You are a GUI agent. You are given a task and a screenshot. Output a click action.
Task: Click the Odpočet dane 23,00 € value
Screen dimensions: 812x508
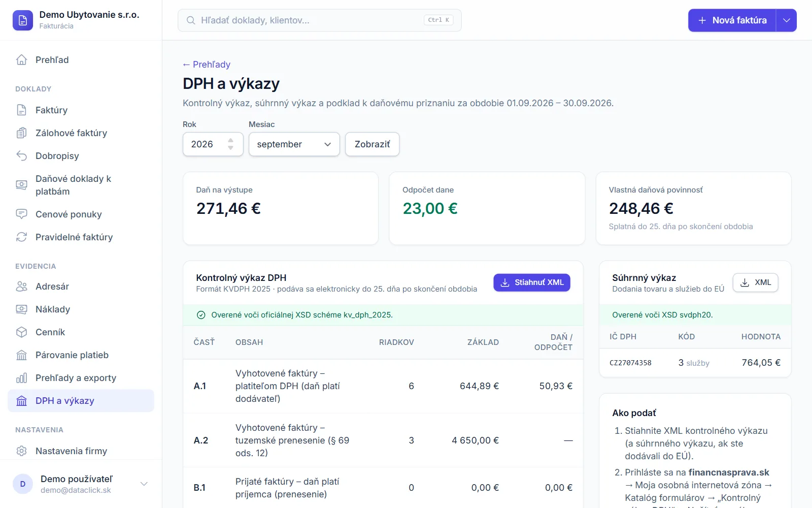click(430, 208)
